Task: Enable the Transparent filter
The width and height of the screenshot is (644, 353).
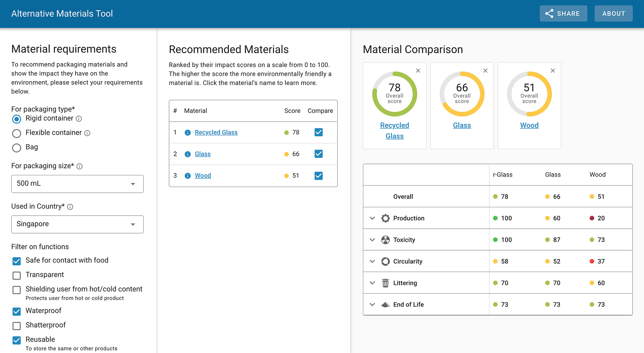Action: (x=16, y=275)
